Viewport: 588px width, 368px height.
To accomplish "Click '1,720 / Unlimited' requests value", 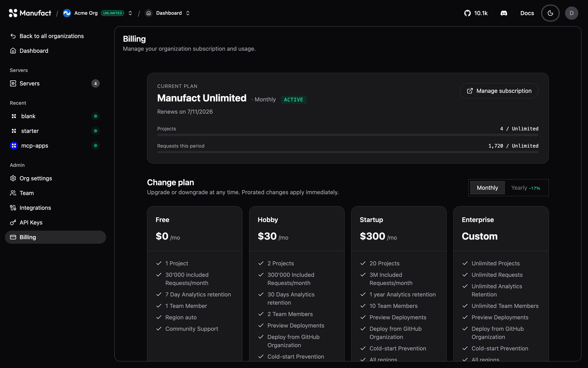I will [x=513, y=146].
